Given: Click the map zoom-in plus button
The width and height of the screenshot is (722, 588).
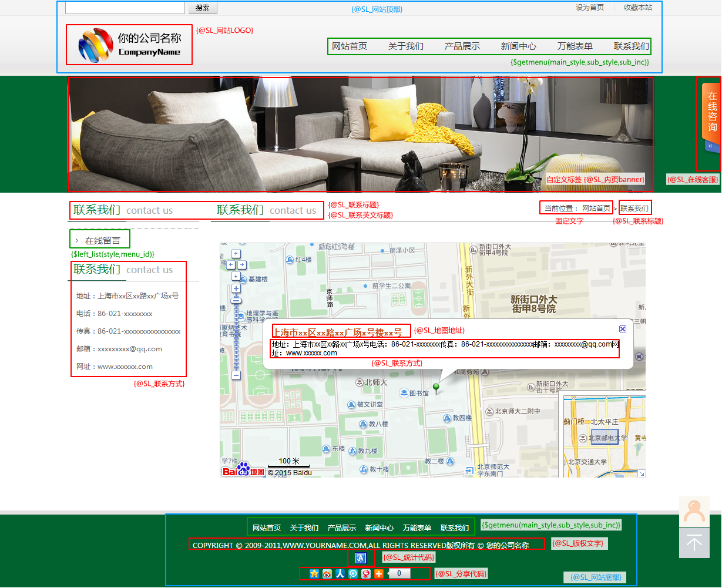Looking at the screenshot, I should coord(236,288).
